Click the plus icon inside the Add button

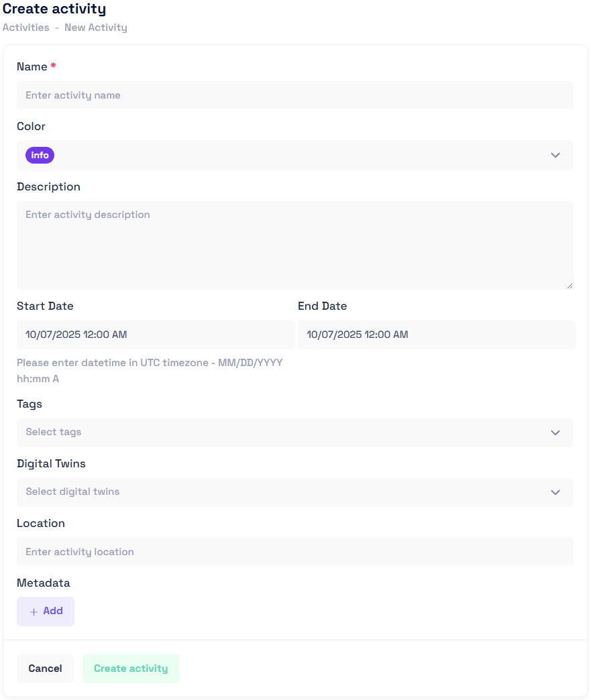(x=34, y=611)
